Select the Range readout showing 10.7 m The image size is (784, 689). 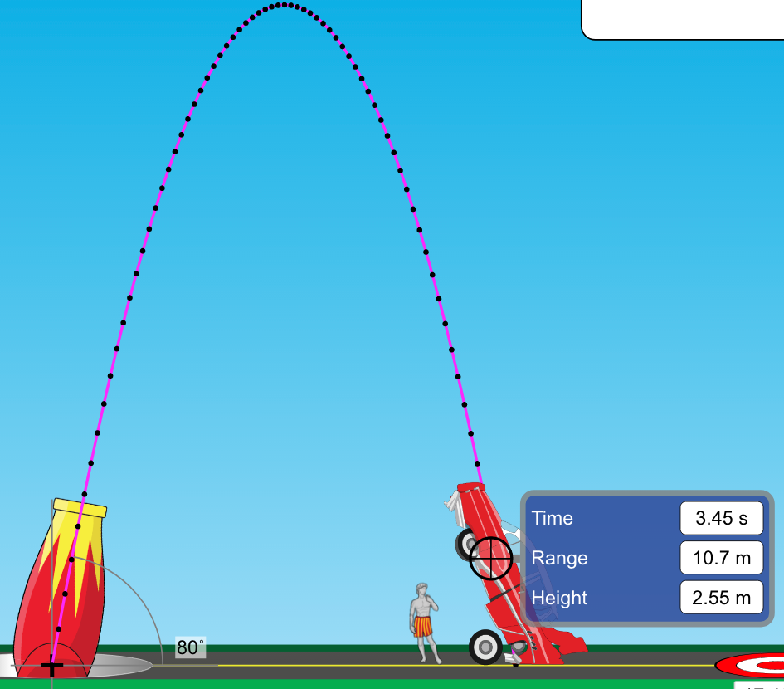point(720,558)
